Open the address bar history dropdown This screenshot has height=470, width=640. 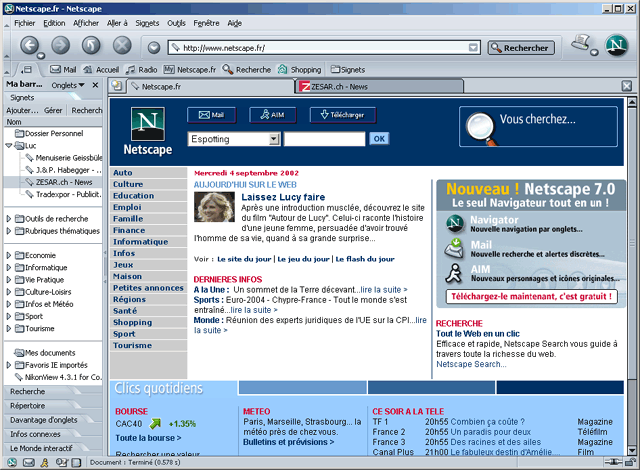click(473, 48)
